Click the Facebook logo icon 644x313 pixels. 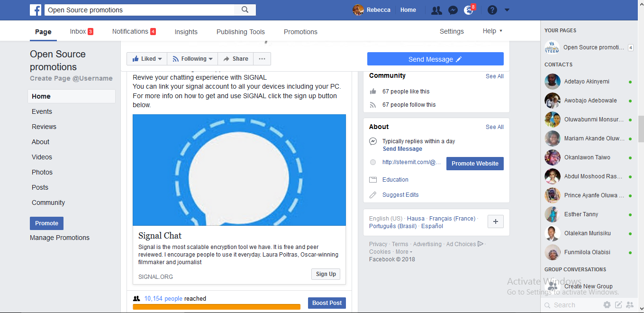(x=36, y=10)
